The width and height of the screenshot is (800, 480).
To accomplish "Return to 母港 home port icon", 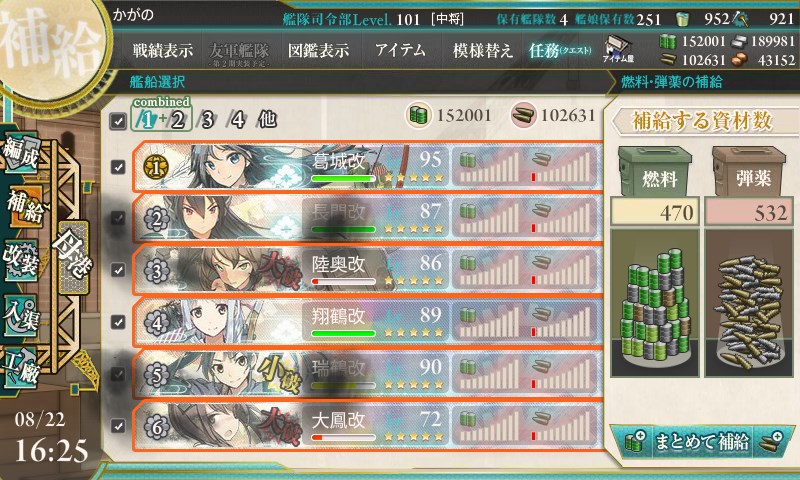I will [72, 257].
